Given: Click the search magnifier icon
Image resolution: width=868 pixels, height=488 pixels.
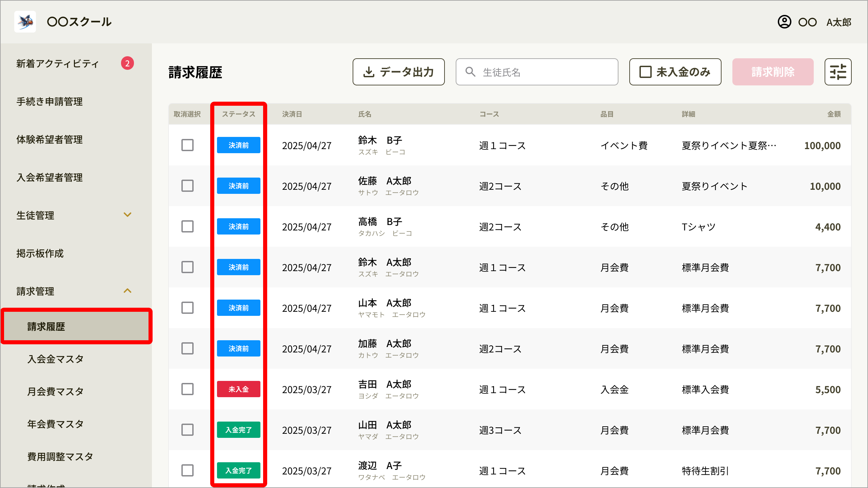Looking at the screenshot, I should 470,72.
